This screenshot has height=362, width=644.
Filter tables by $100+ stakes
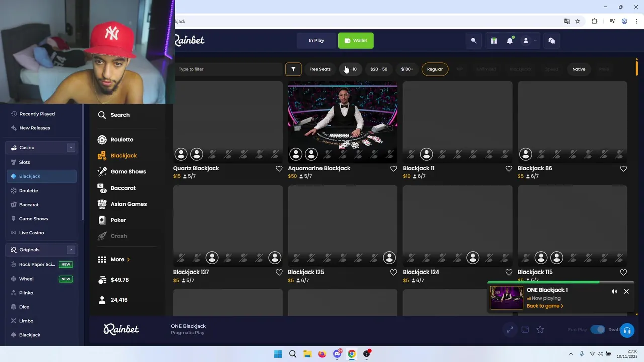(407, 69)
